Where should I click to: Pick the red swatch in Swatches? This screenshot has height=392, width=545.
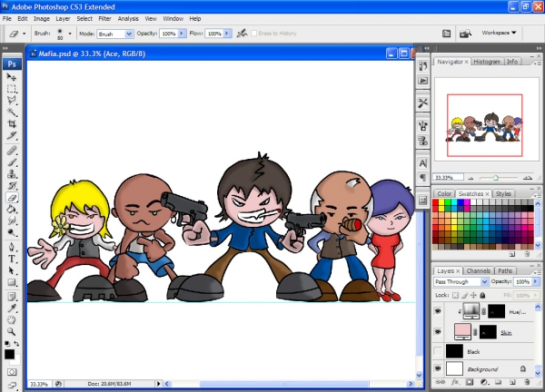coord(435,202)
